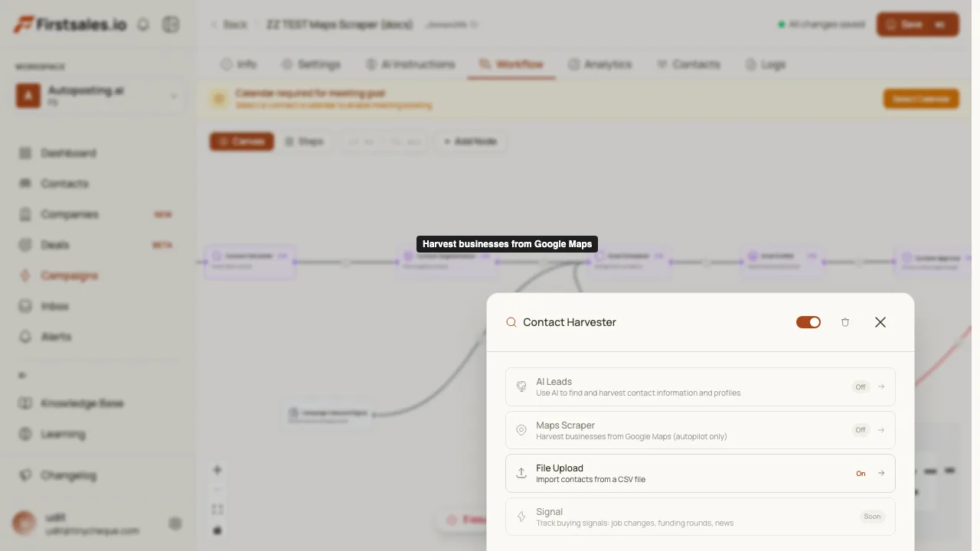Toggle the Contact Harvester enable switch
This screenshot has width=980, height=551.
pos(808,322)
